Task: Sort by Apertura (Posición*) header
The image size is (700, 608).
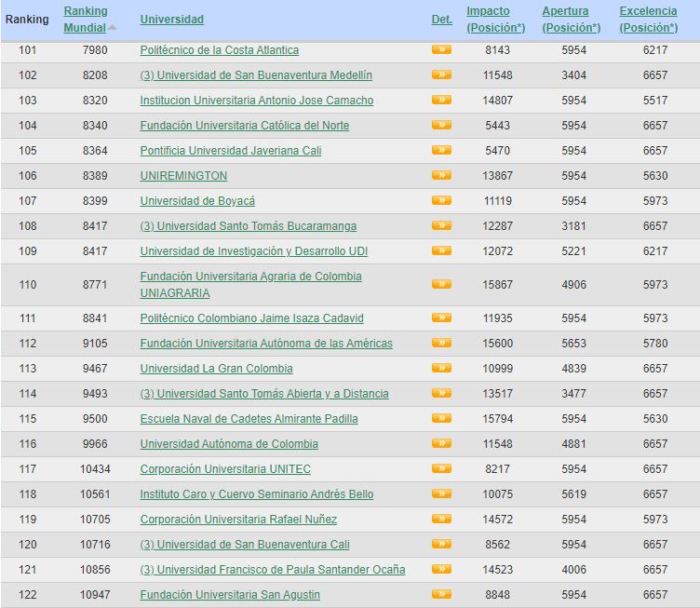Action: (x=572, y=20)
